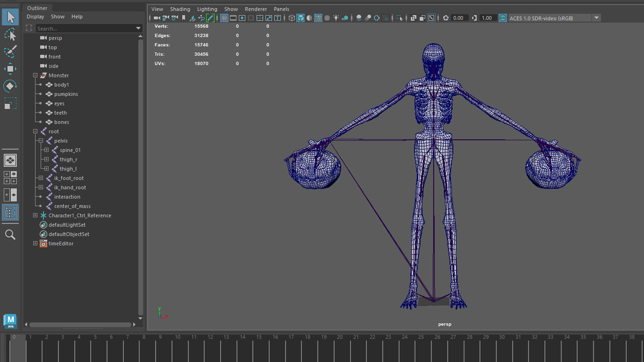
Task: Click the Outliner horizontal scrollbar
Action: click(x=80, y=324)
